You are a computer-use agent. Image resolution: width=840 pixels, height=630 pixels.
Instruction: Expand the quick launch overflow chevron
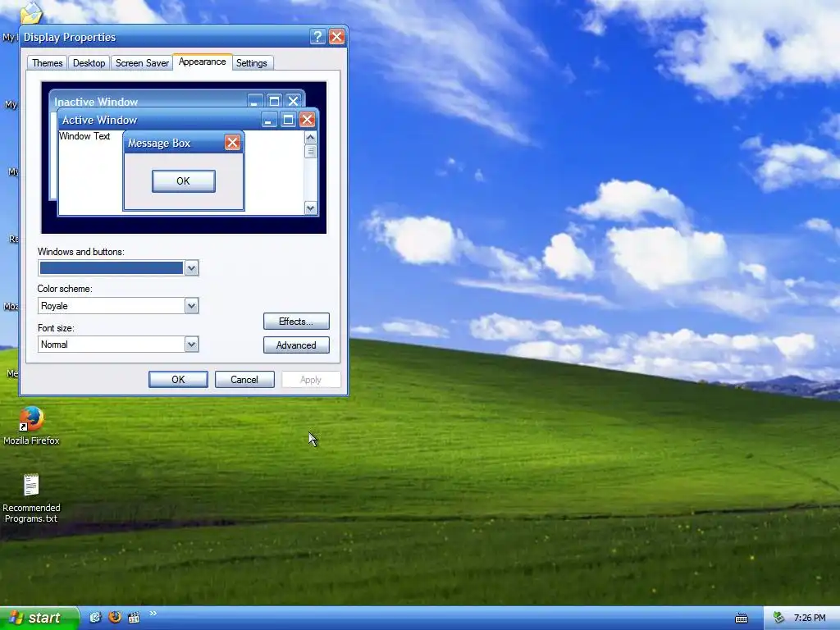(153, 614)
